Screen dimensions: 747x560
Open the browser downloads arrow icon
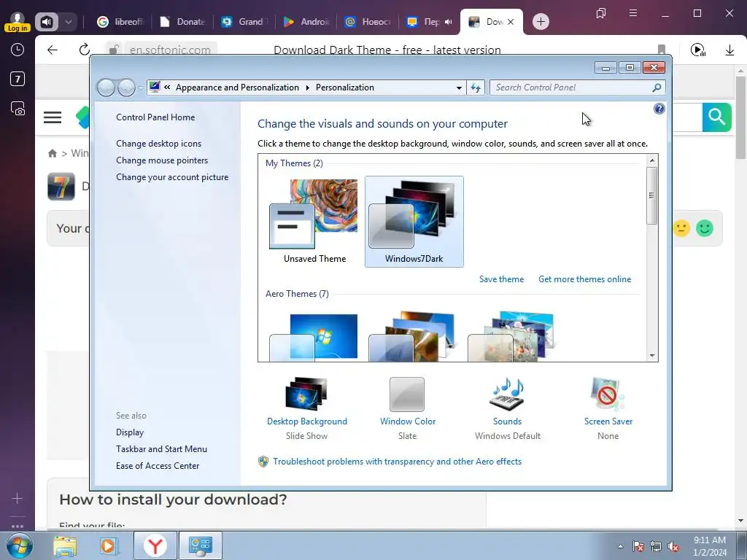click(729, 50)
